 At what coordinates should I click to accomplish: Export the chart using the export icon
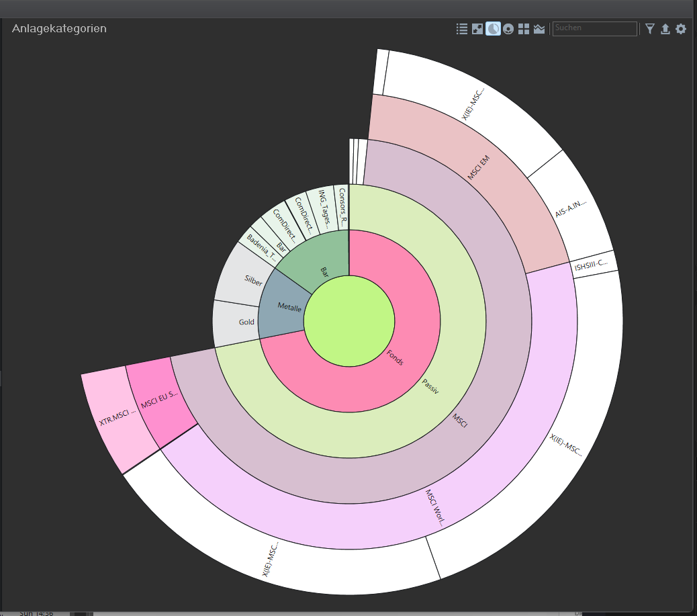click(x=665, y=29)
